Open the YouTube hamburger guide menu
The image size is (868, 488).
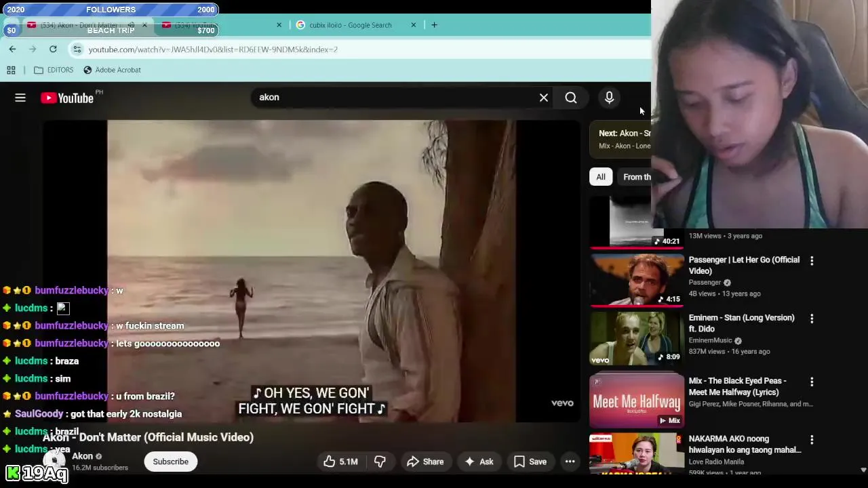tap(20, 98)
